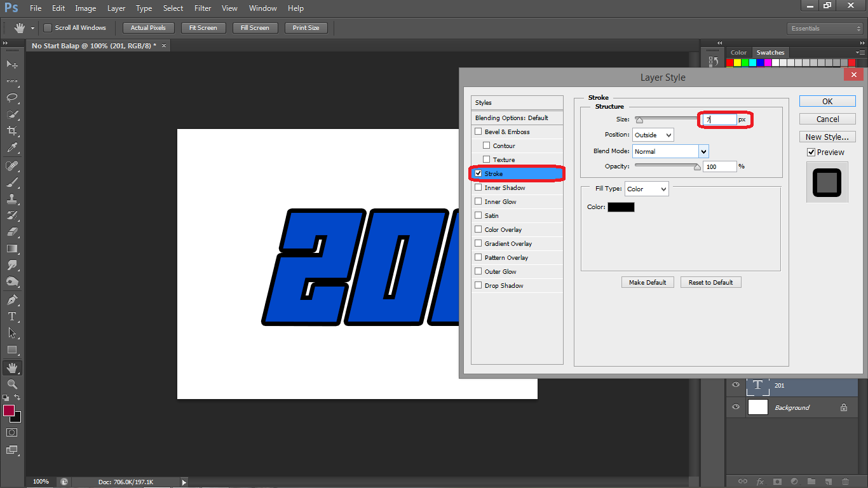This screenshot has height=488, width=868.
Task: Open the Blend Mode dropdown
Action: pyautogui.click(x=670, y=151)
